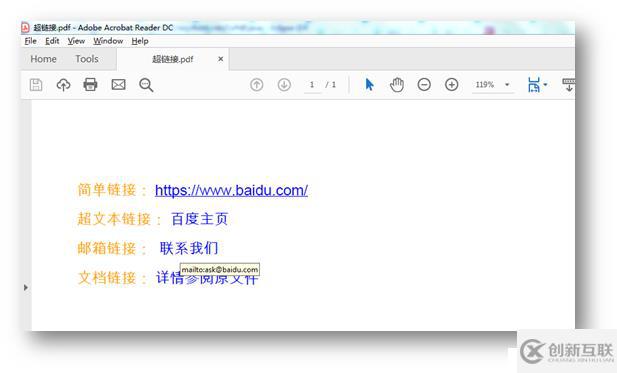
Task: Click the current page number field
Action: pyautogui.click(x=312, y=85)
